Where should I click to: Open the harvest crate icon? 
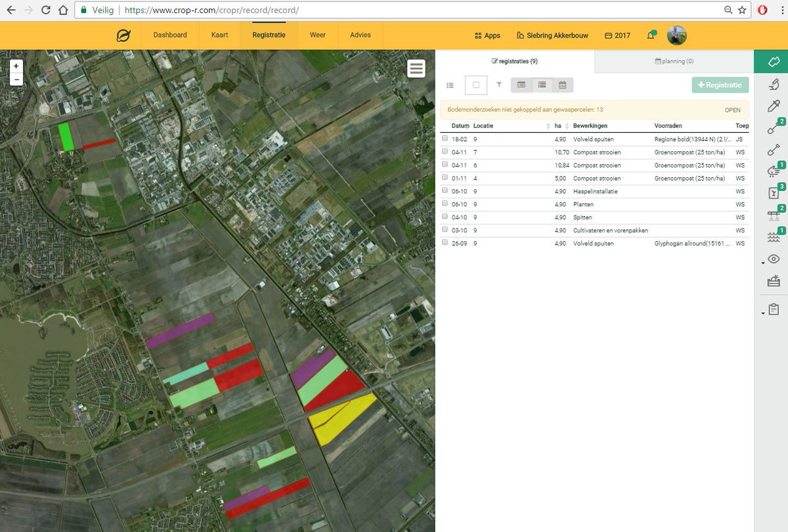point(774,281)
